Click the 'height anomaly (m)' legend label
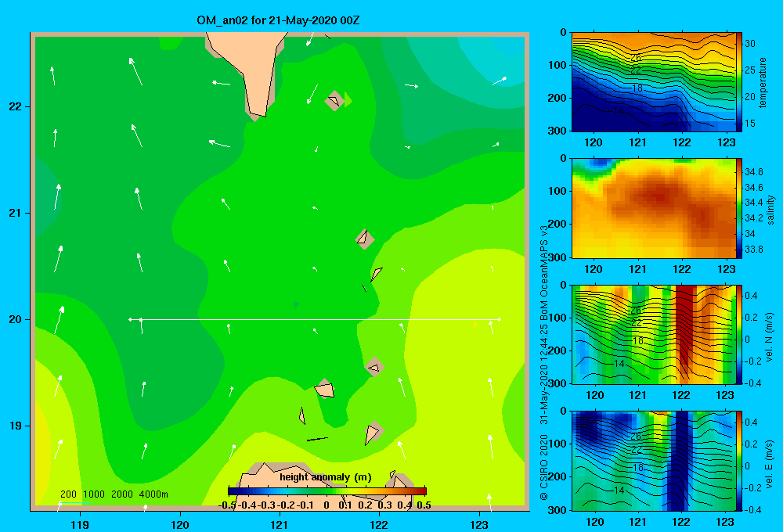783x532 pixels. (x=326, y=477)
